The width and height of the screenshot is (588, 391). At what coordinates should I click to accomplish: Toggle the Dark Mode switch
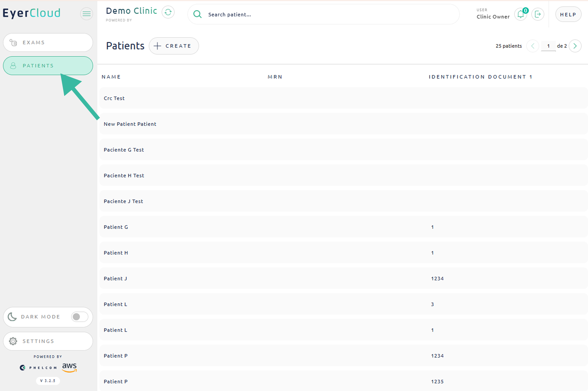[80, 317]
